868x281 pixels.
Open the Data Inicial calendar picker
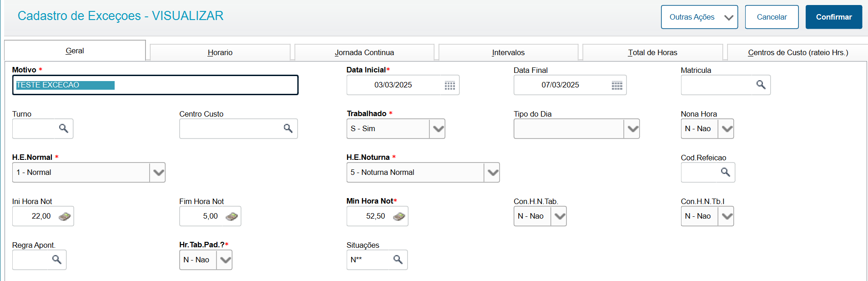(x=449, y=86)
